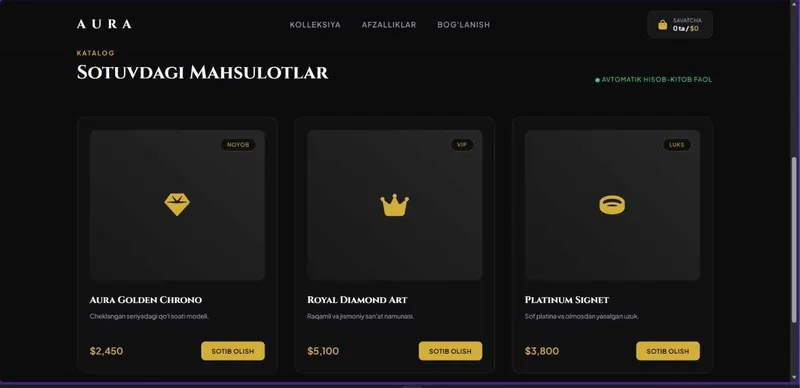
Task: Buy Aura Golden Chrono with Sotib Olish
Action: pos(233,351)
